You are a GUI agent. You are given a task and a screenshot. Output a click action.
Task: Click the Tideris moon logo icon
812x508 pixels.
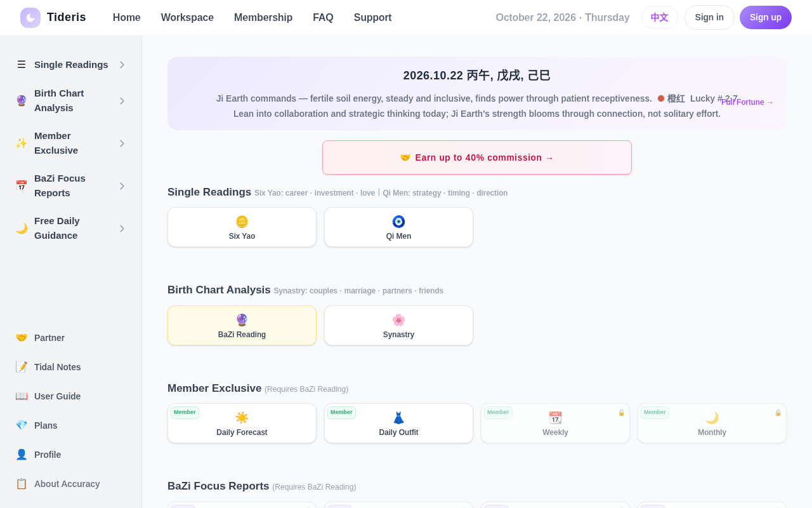[x=30, y=18]
